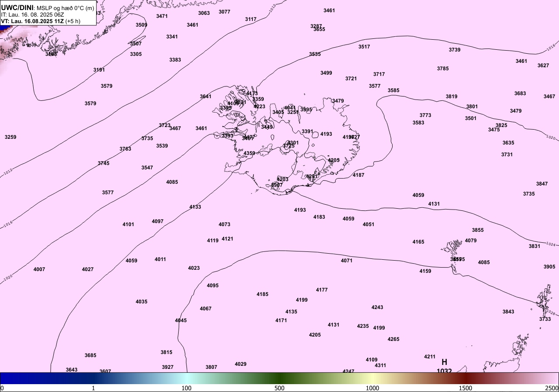Click the 3547 height value
Screen dimensions: 559x392
(147, 168)
